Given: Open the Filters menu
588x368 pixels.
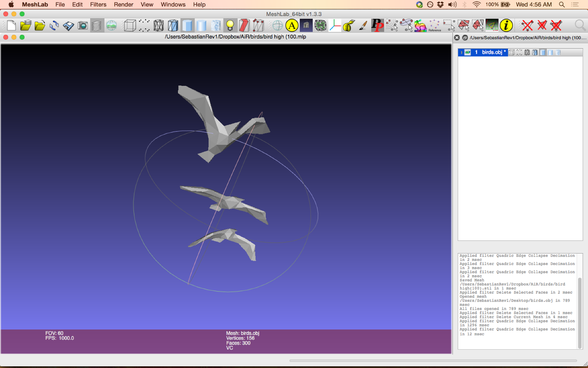Looking at the screenshot, I should click(98, 4).
